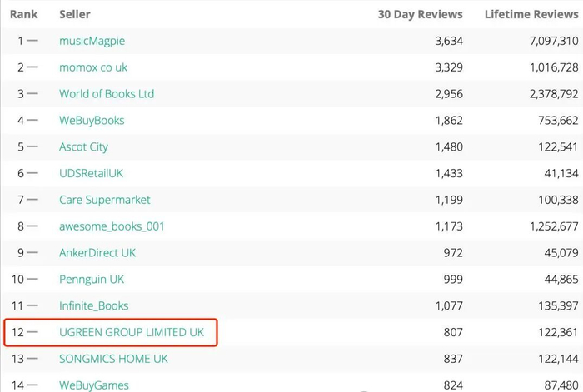Sort by 30 Day Reviews column
Screen dimensions: 583x392
(420, 14)
